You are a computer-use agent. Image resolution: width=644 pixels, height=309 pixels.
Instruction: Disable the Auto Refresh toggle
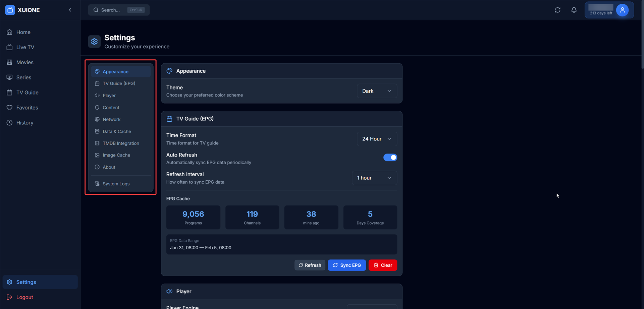point(390,157)
